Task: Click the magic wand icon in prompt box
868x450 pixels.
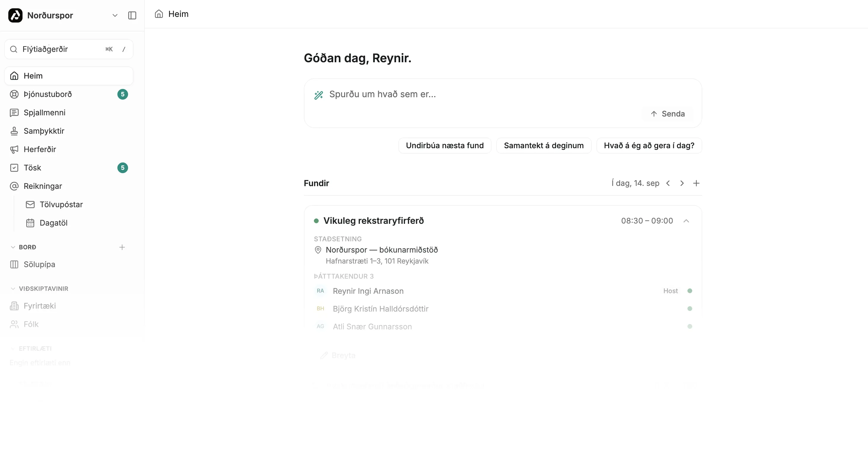Action: coord(318,95)
